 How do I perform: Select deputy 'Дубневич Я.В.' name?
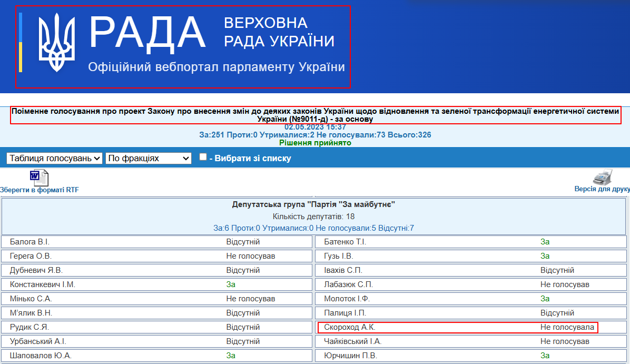(36, 270)
